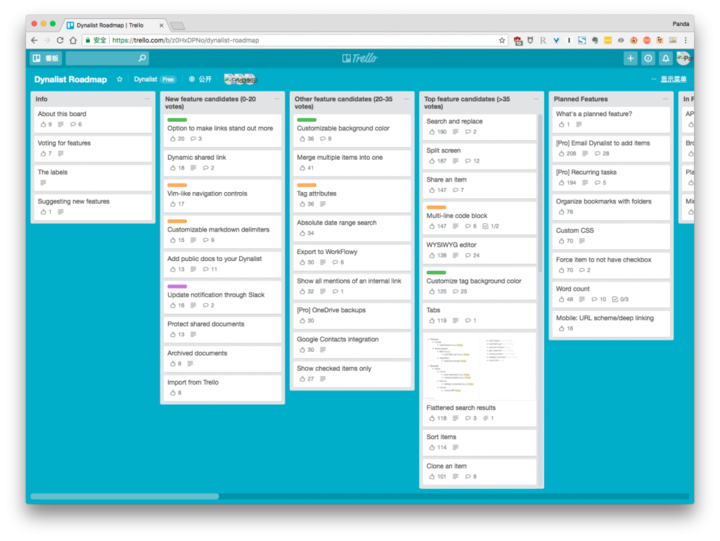This screenshot has width=720, height=541.
Task: Open Merge multiple items into one card
Action: click(x=352, y=163)
